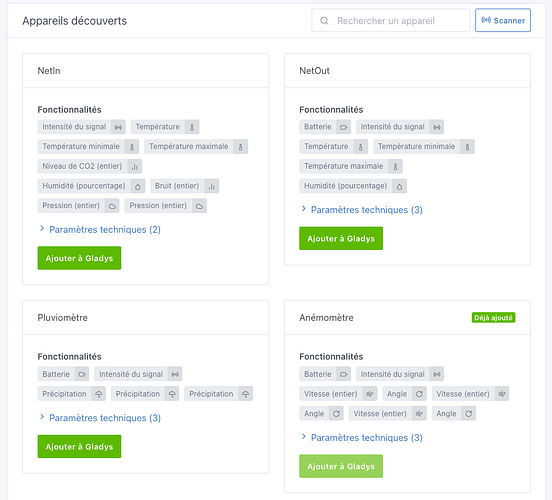Click the NetOut battery icon
The height and width of the screenshot is (500, 552).
(x=343, y=127)
